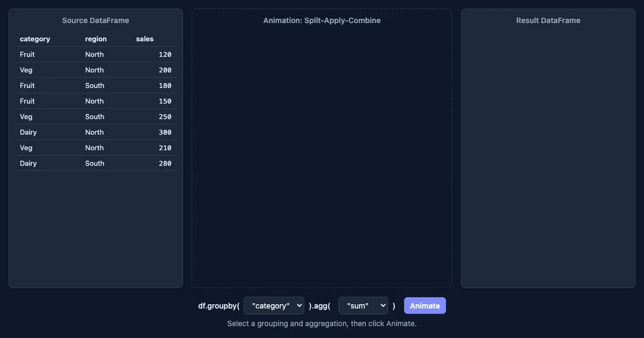
Task: Click the sales value 180
Action: [165, 86]
